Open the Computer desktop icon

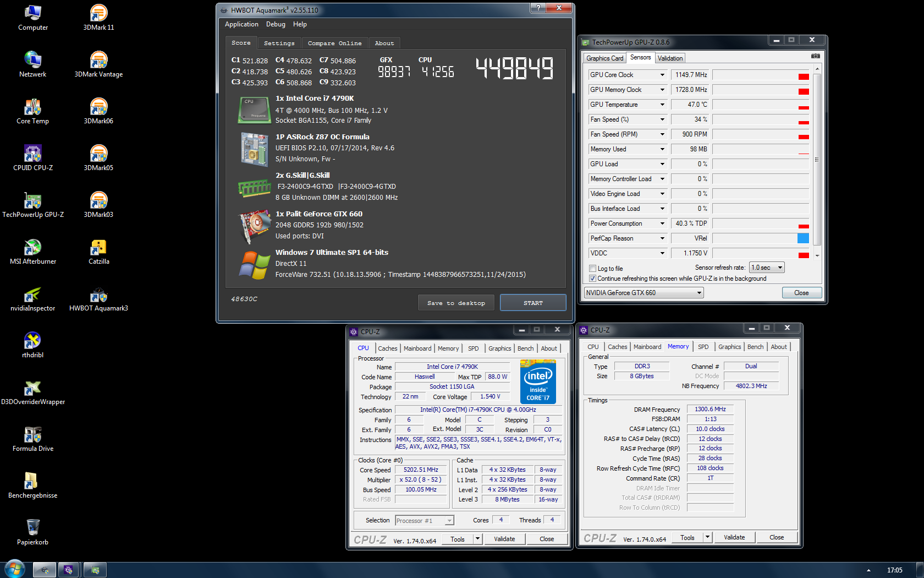tap(33, 18)
